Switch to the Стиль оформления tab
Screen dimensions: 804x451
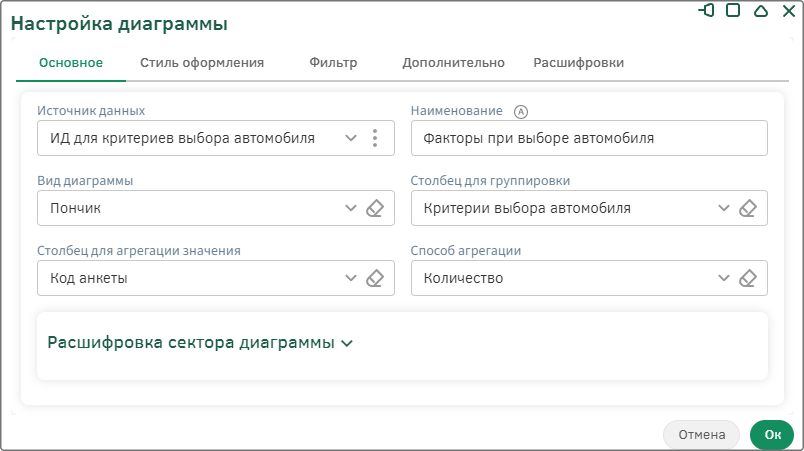[x=202, y=63]
